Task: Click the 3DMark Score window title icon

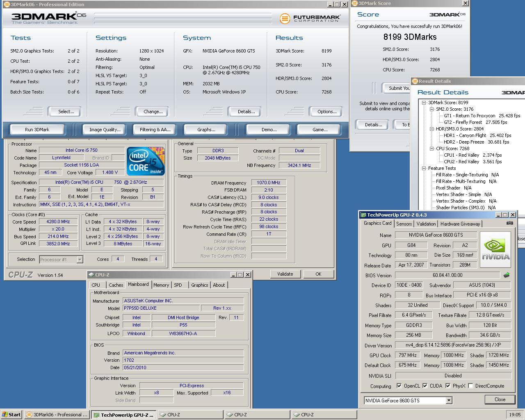Action: click(355, 3)
